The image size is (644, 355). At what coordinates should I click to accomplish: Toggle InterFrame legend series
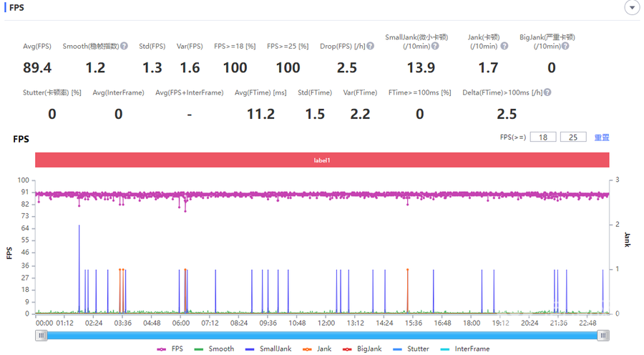click(464, 349)
